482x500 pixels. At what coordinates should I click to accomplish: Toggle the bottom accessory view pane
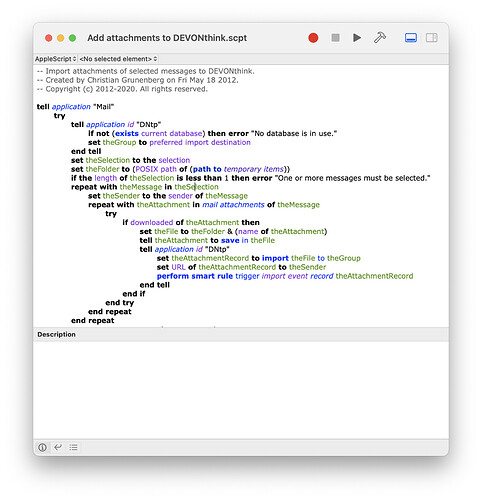(x=411, y=38)
